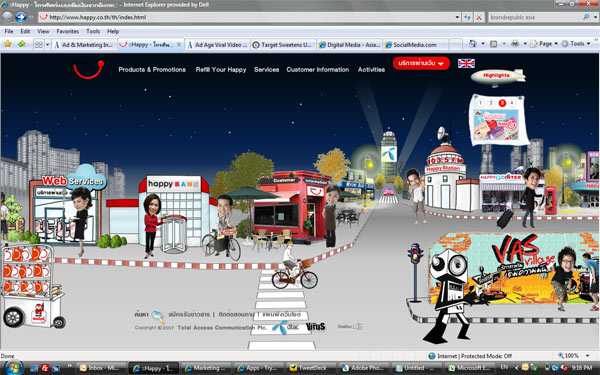Open the Quick Tabs grid icon
This screenshot has width=600, height=375.
39,45
